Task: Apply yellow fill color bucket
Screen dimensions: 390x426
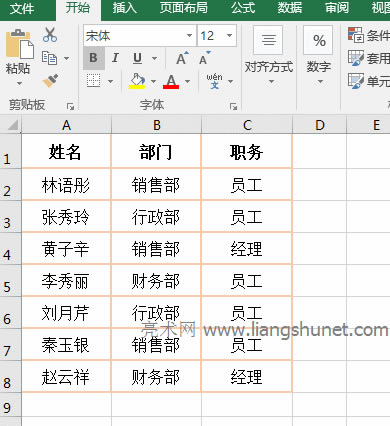Action: pyautogui.click(x=137, y=81)
